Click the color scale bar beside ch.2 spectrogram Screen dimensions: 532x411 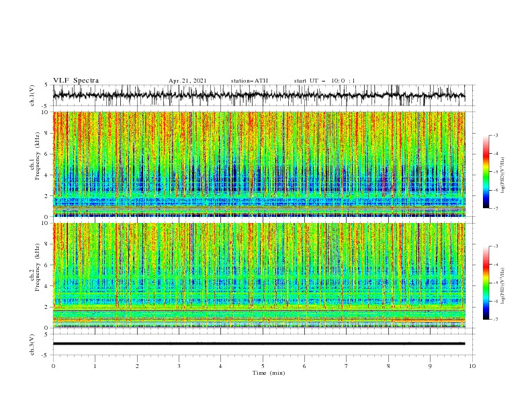click(486, 283)
